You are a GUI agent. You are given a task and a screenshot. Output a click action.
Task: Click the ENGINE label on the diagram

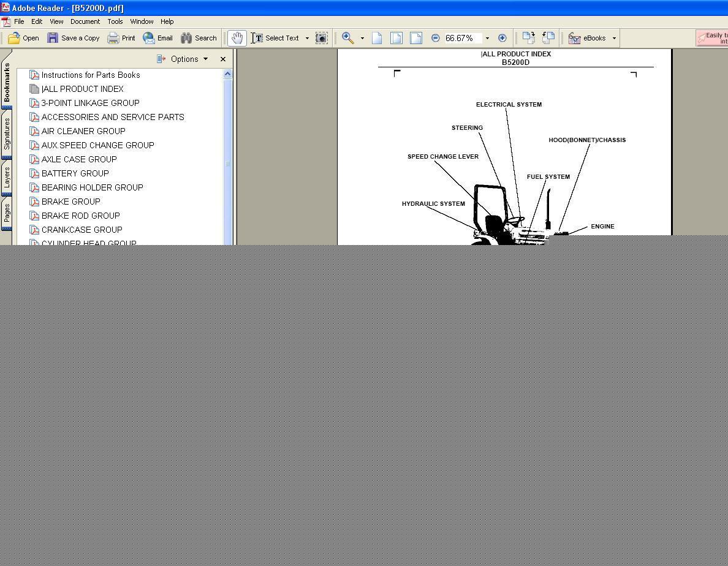(x=602, y=227)
